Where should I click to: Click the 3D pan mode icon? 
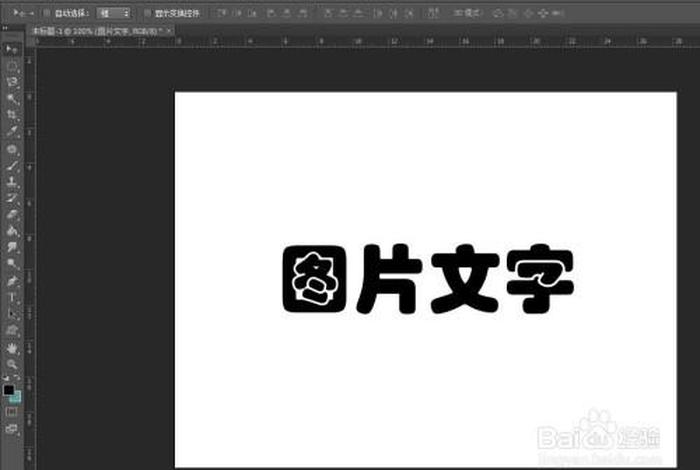coord(528,13)
